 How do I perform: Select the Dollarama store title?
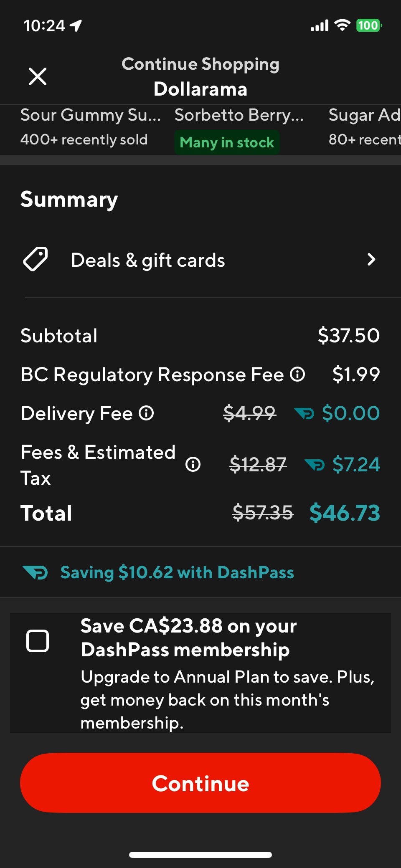pos(200,89)
